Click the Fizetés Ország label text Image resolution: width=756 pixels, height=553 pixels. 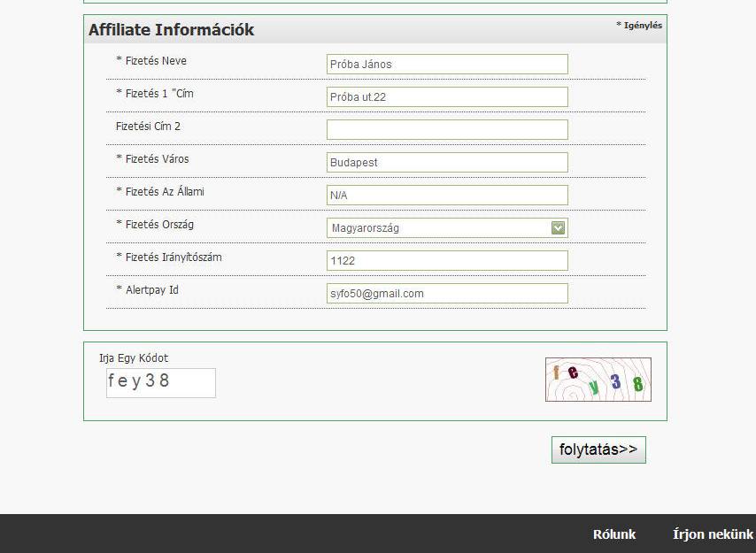pyautogui.click(x=158, y=224)
